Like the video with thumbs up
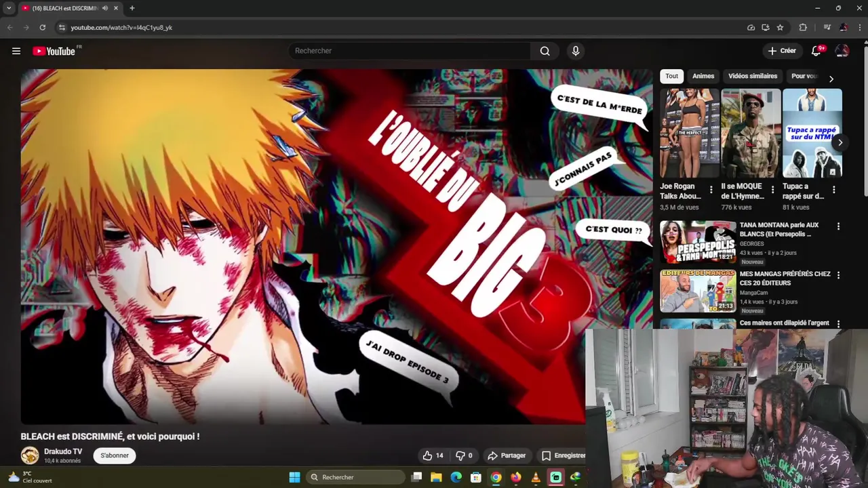868x488 pixels. pos(433,455)
